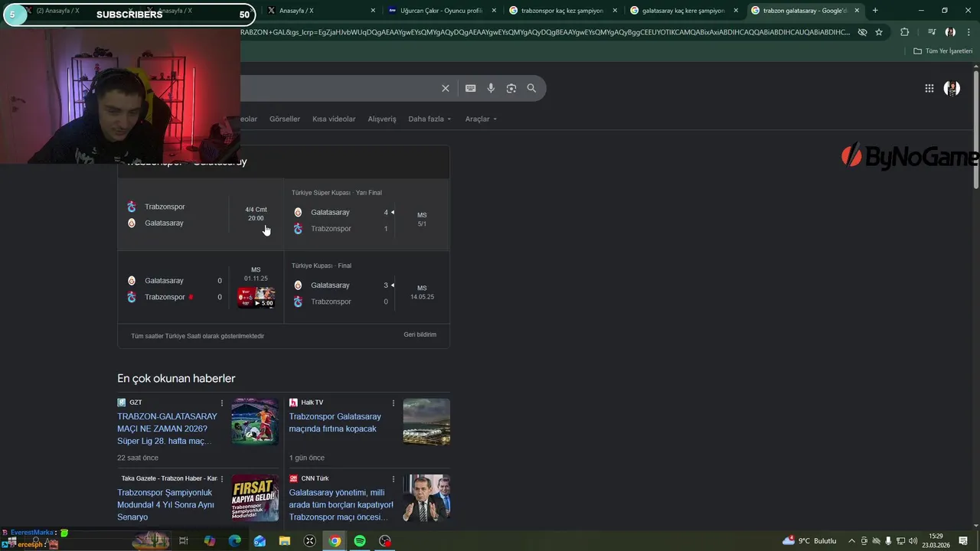Close the 'trabzon galatasaray' active tab
980x551 pixels.
tap(857, 11)
